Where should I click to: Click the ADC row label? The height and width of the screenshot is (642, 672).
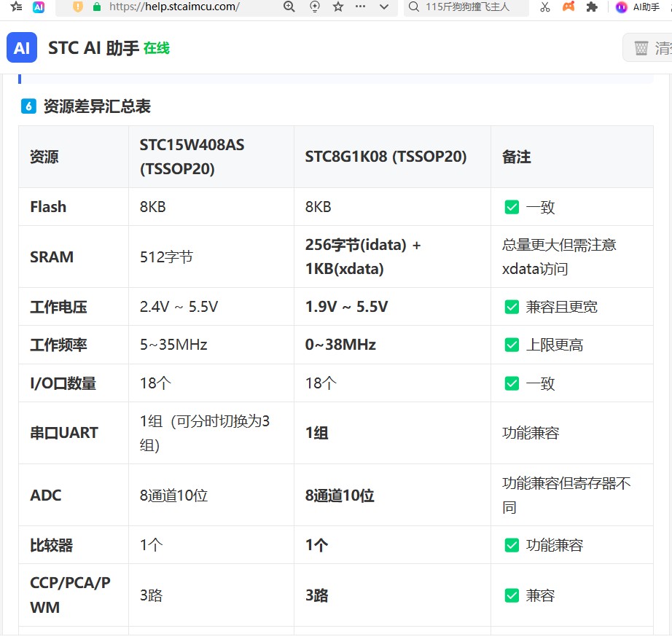point(46,496)
